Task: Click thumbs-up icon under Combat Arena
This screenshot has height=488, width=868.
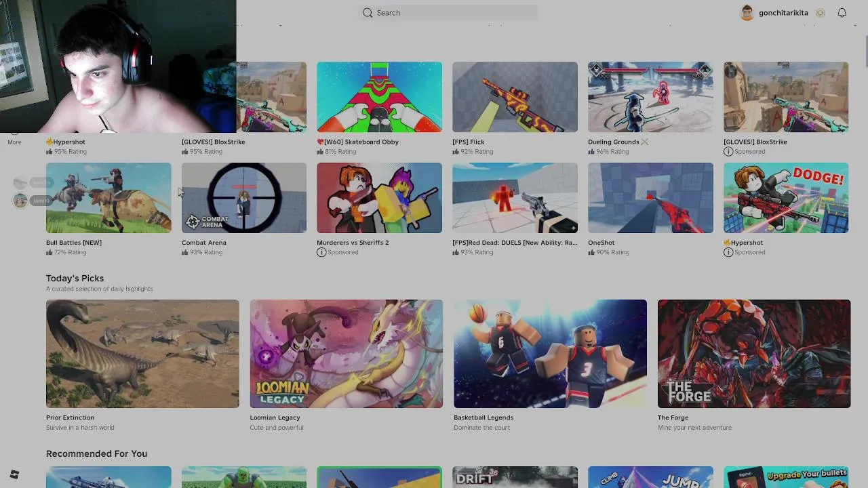Action: pyautogui.click(x=185, y=252)
